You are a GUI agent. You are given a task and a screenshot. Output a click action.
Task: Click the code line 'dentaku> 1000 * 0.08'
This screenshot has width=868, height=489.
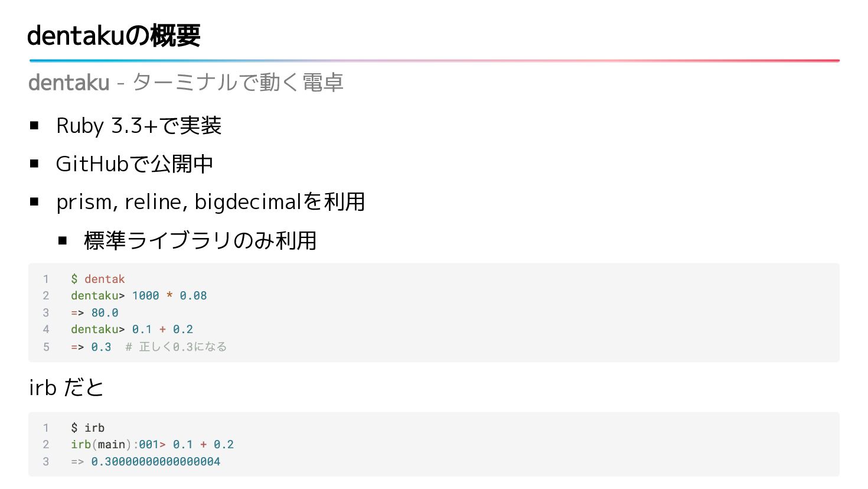[139, 295]
